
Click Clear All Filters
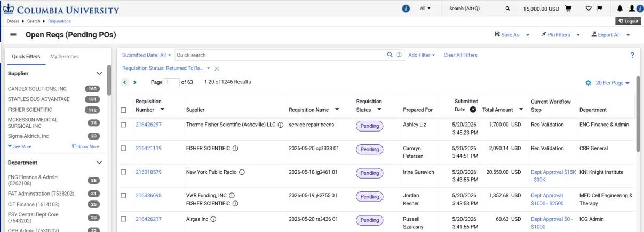460,55
